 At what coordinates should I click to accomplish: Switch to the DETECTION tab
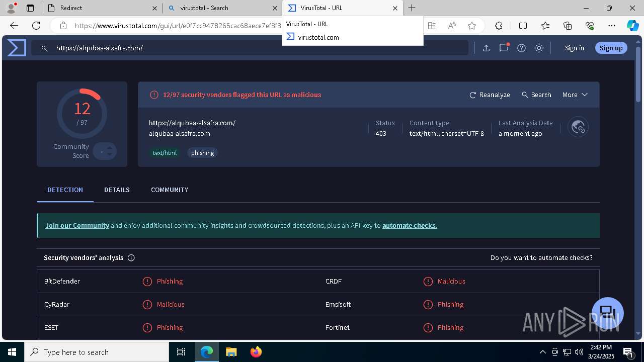[65, 190]
